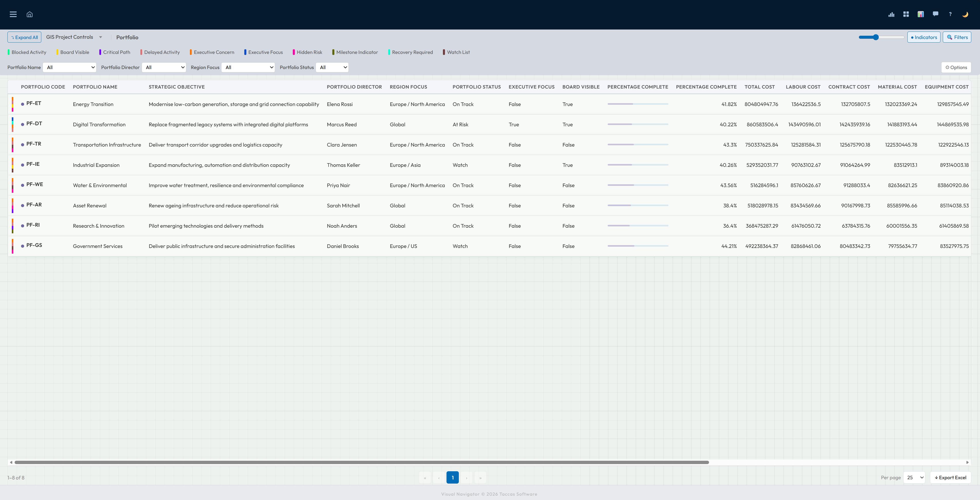Click the PF-ET row status dot
This screenshot has width=980, height=500.
click(x=23, y=104)
